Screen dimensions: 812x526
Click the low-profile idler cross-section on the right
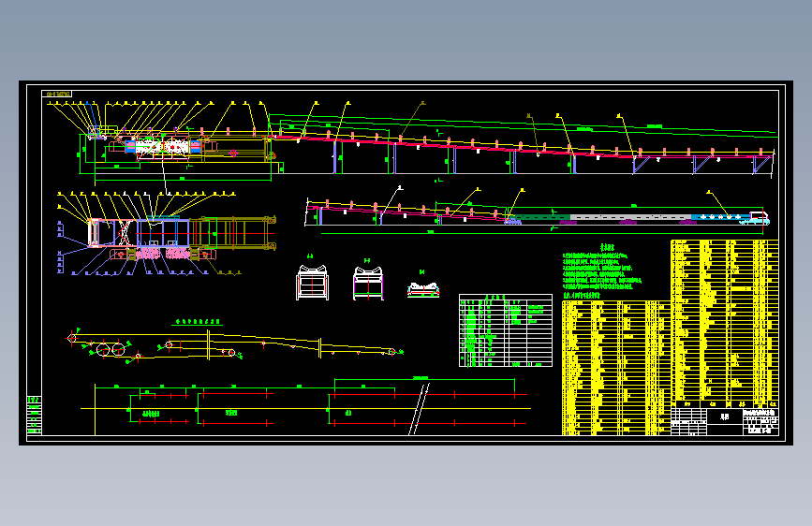click(423, 289)
